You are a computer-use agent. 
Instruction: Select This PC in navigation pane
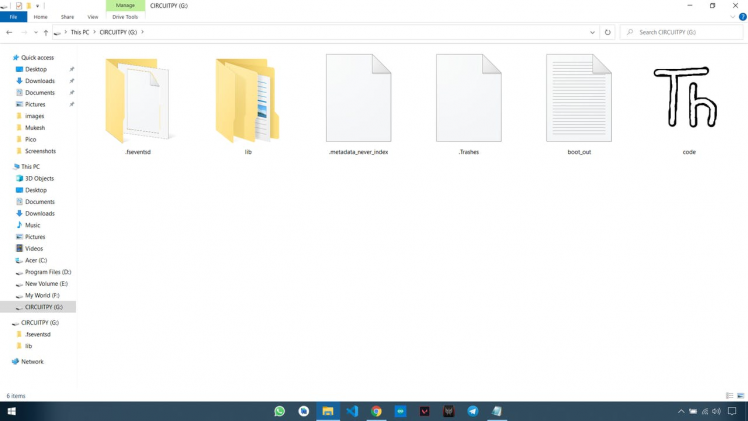pos(30,166)
